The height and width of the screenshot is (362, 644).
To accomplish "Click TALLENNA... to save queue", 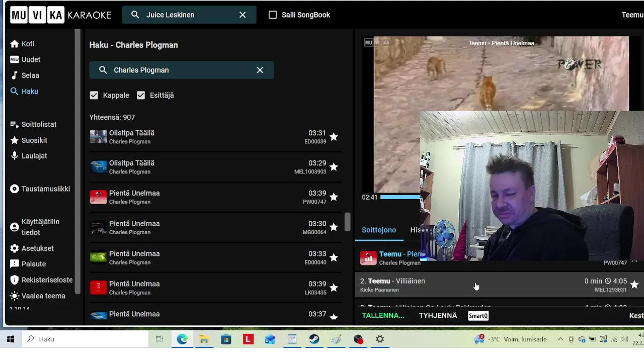I will [x=383, y=316].
